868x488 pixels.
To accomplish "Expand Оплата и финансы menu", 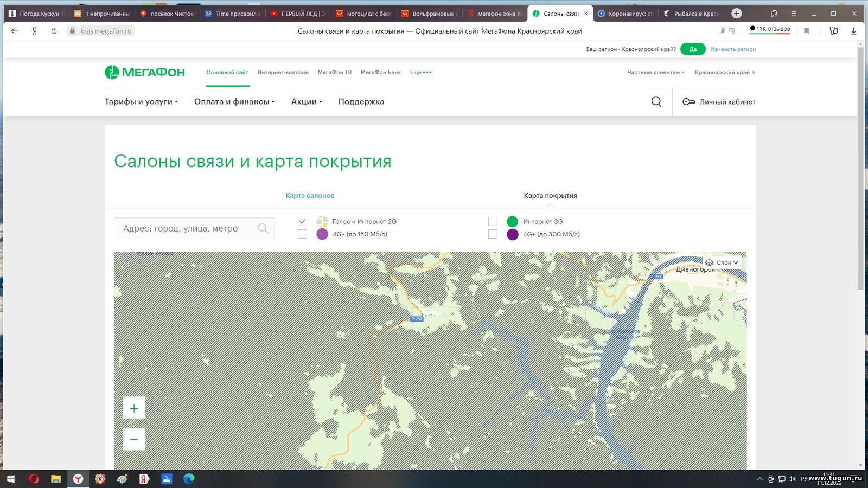I will pos(234,102).
